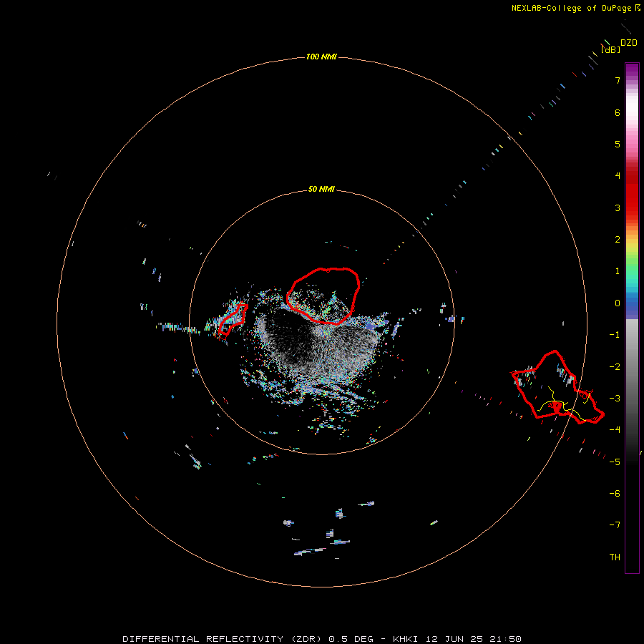Click the gray segment of the color bar

point(632,361)
